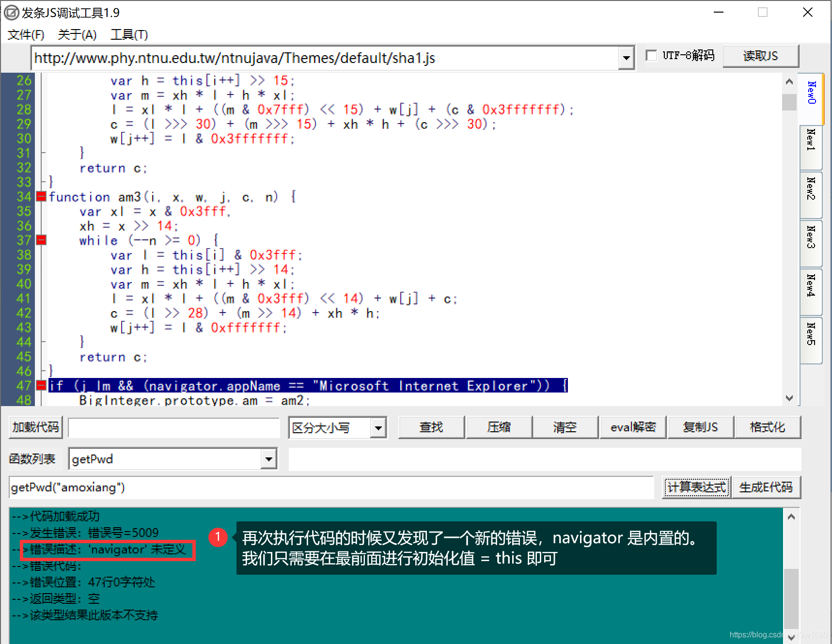832x644 pixels.
Task: Click the 压缩 button
Action: (499, 427)
